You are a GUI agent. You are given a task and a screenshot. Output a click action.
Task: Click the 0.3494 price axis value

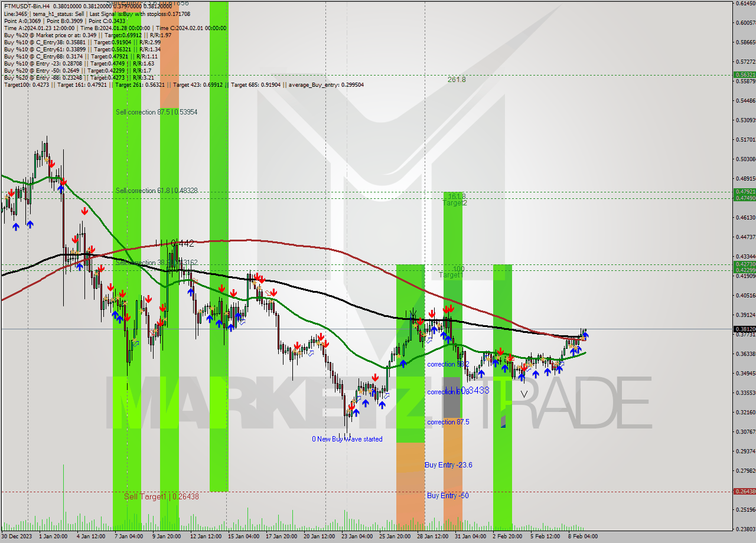click(745, 373)
